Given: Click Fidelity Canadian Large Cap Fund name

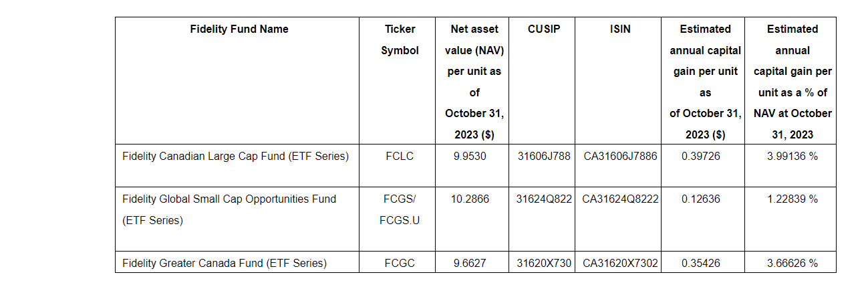Looking at the screenshot, I should tap(235, 157).
